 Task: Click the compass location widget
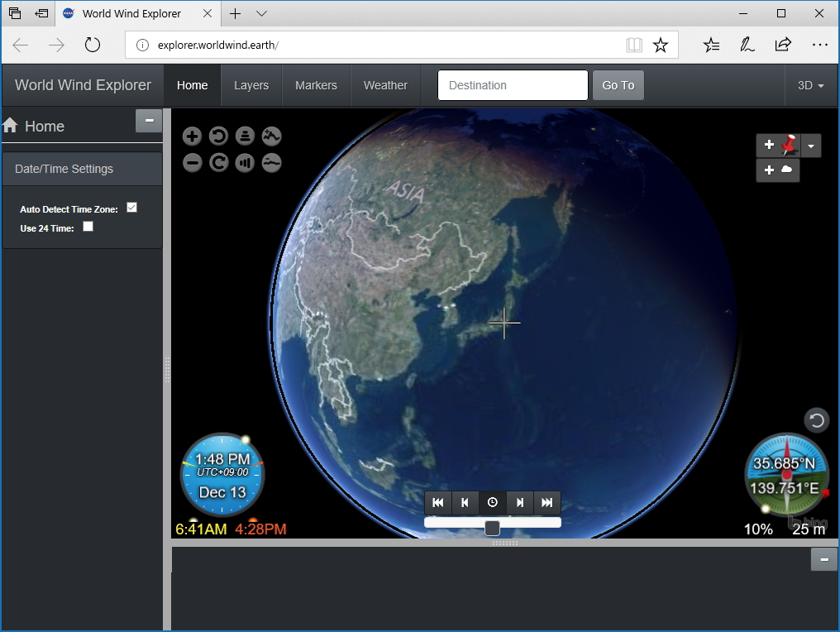point(786,476)
